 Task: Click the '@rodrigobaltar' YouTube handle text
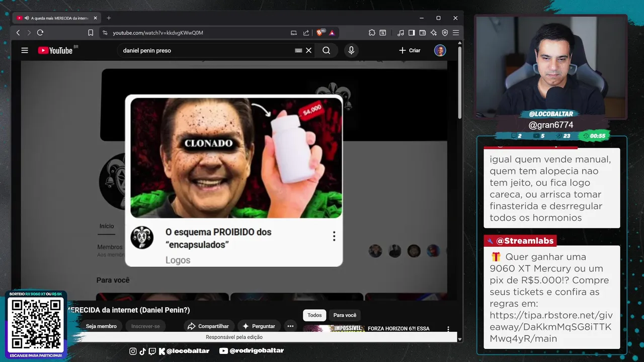pos(257,351)
